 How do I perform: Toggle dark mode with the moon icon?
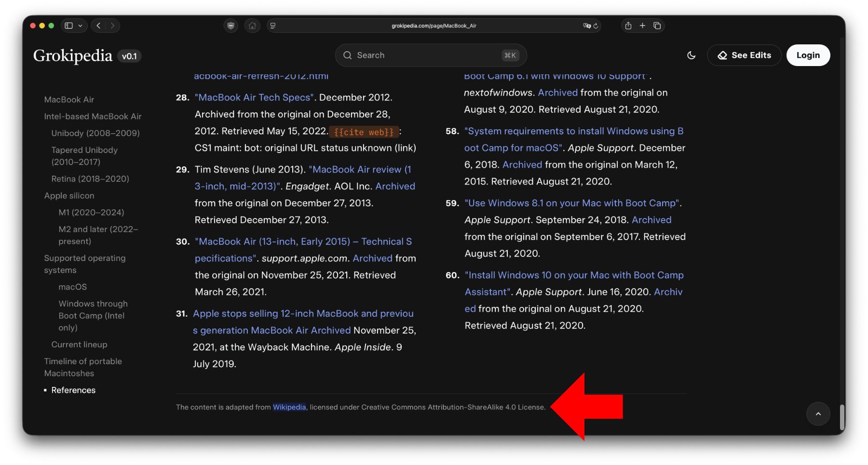pos(691,55)
